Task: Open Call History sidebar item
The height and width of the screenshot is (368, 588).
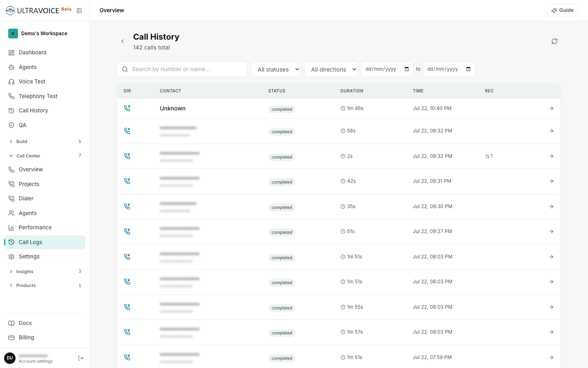Action: (45, 110)
